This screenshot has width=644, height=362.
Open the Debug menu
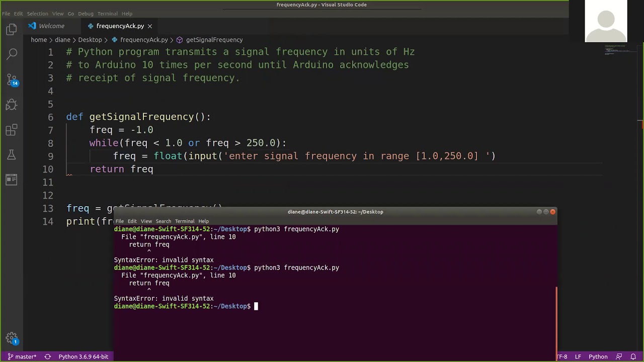(86, 14)
